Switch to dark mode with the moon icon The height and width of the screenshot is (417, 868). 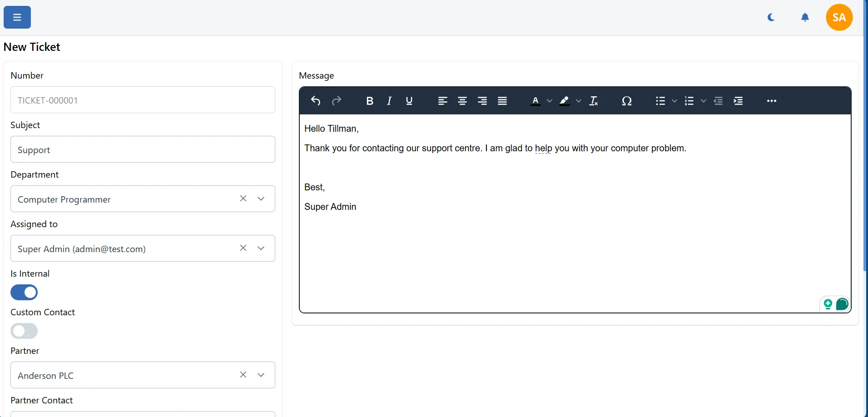click(x=771, y=17)
